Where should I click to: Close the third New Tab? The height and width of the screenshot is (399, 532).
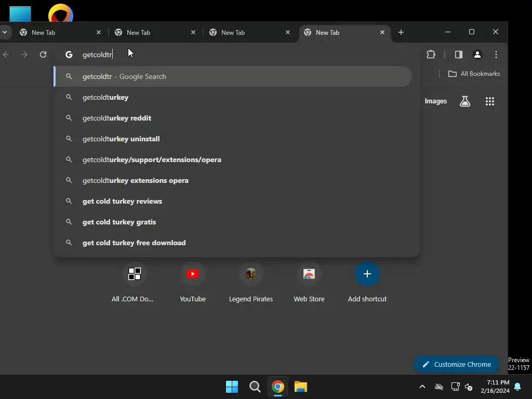point(288,32)
